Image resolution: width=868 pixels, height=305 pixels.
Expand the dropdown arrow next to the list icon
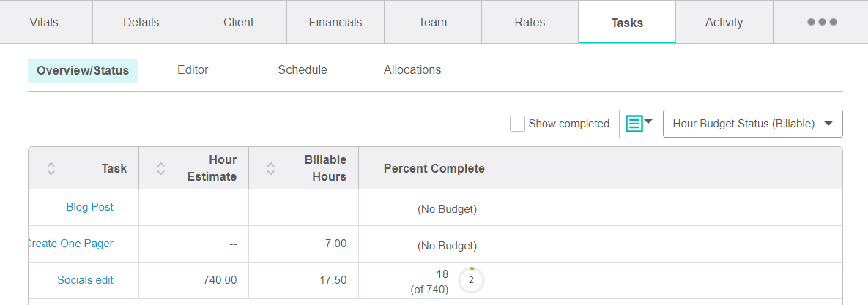coord(648,121)
